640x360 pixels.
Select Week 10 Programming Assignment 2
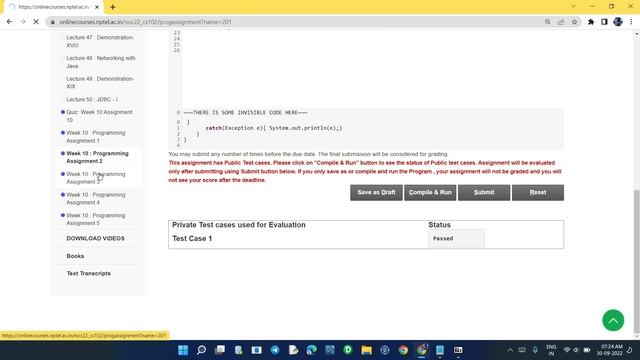[97, 157]
